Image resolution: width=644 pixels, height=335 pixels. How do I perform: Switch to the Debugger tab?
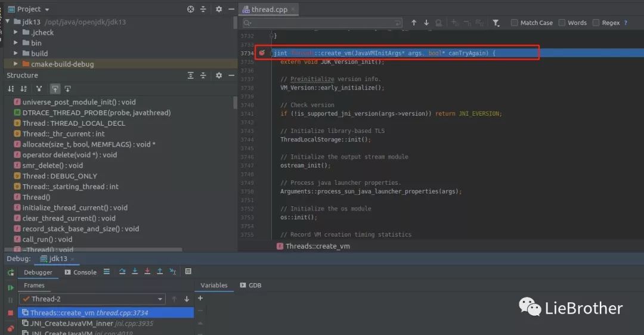(x=38, y=272)
